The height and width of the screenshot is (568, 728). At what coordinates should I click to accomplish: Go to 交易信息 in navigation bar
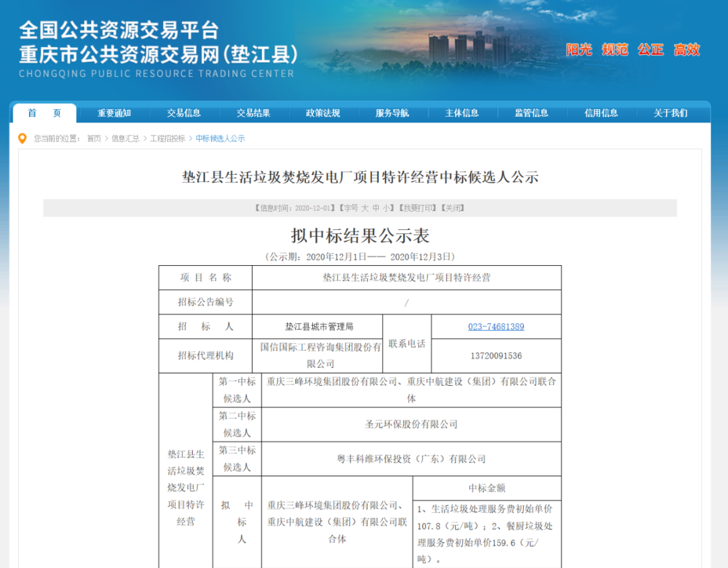tap(184, 113)
